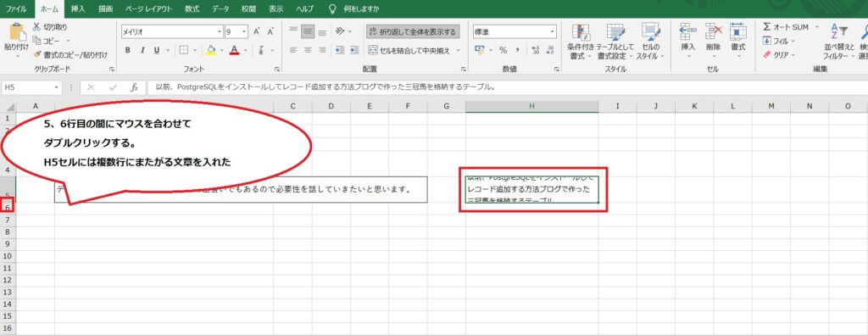Increase indent
Viewport: 868px width, 335px height.
353,50
